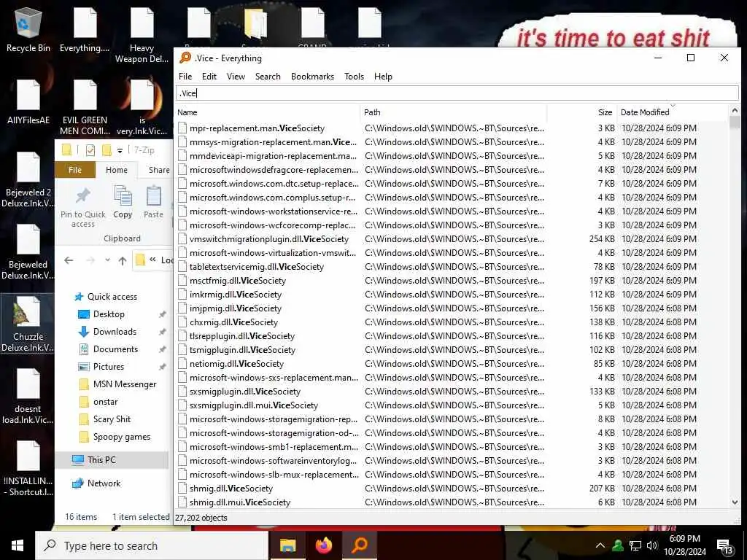The height and width of the screenshot is (560, 747).
Task: Open Explorer recent locations dropdown
Action: tap(108, 260)
